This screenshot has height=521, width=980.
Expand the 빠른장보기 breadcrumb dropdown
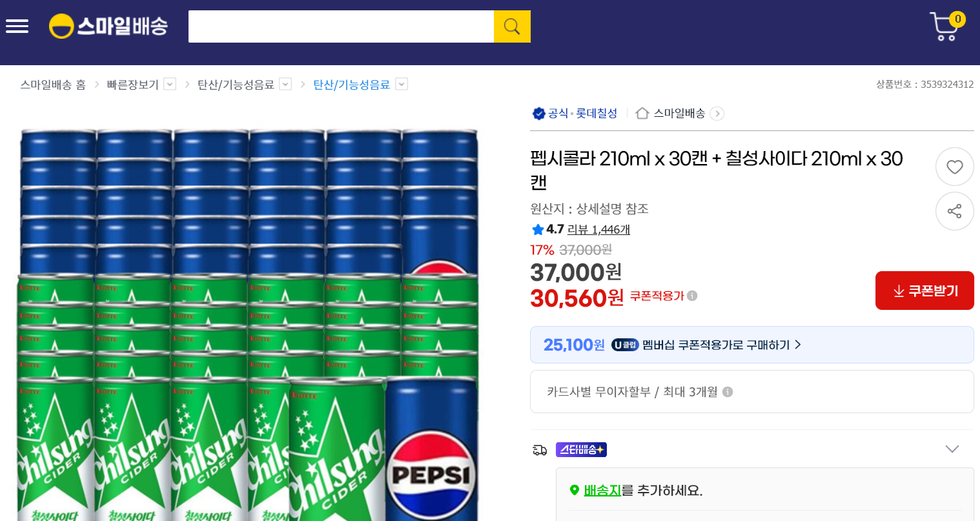tap(170, 84)
